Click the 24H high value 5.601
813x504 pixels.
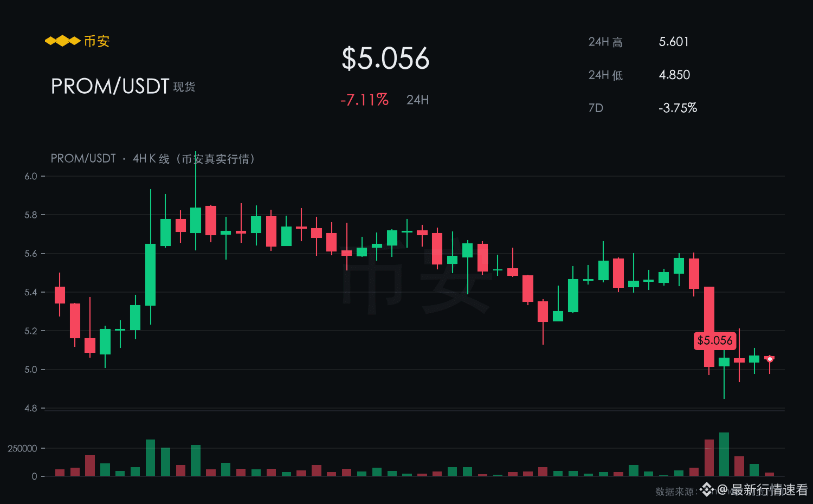674,42
